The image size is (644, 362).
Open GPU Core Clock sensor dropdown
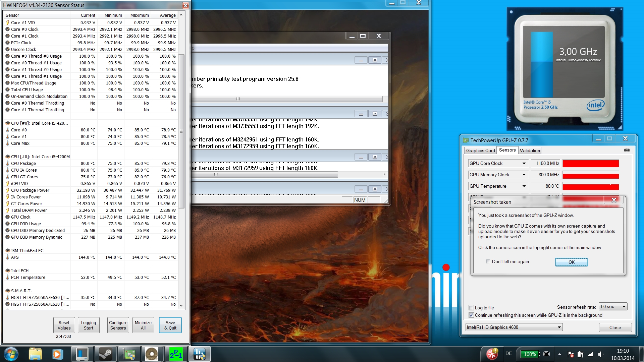tap(524, 163)
